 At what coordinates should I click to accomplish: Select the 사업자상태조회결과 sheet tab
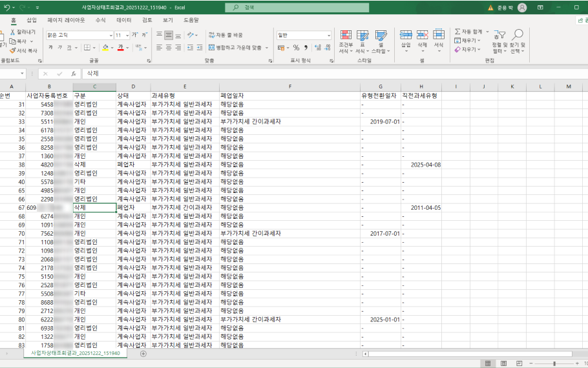76,354
